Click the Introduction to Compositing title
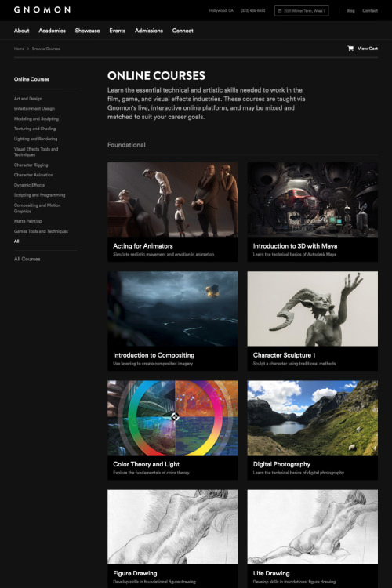The height and width of the screenshot is (588, 392). (154, 355)
